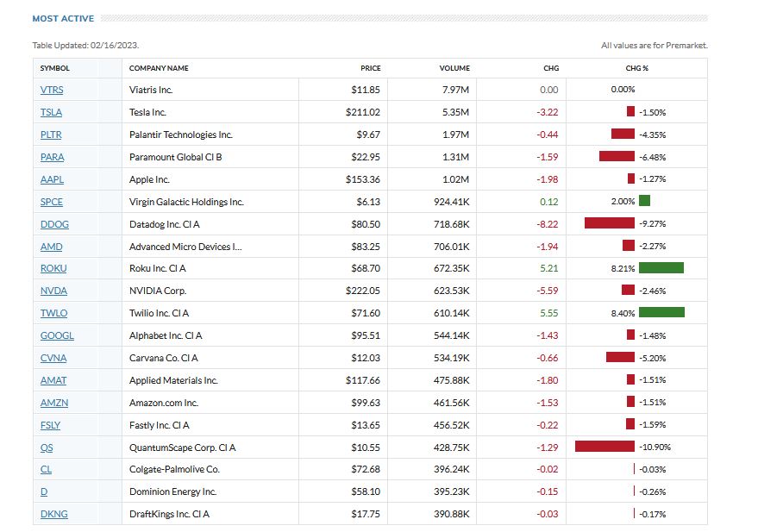758x532 pixels.
Task: Click the CHG % column header
Action: tap(636, 68)
